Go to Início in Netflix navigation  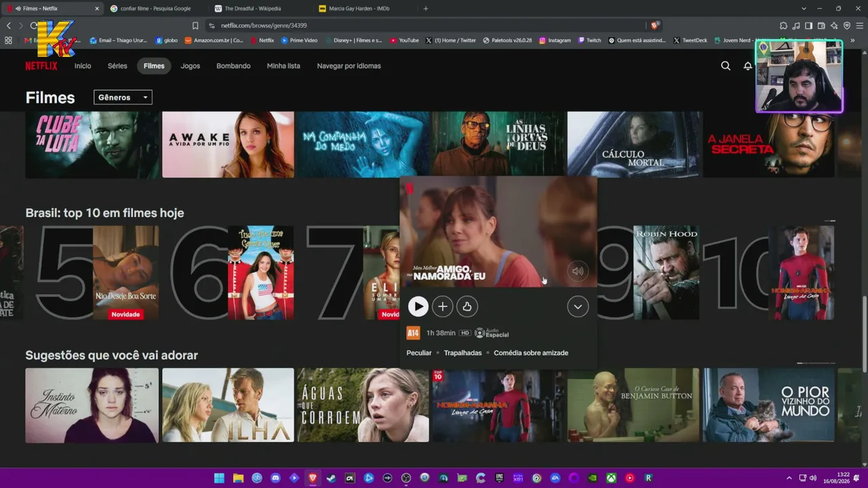coord(83,66)
